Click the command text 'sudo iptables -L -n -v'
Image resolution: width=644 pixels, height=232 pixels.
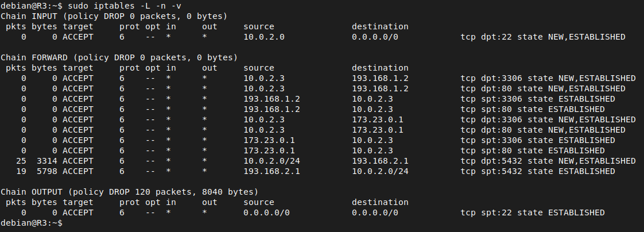[x=125, y=6]
